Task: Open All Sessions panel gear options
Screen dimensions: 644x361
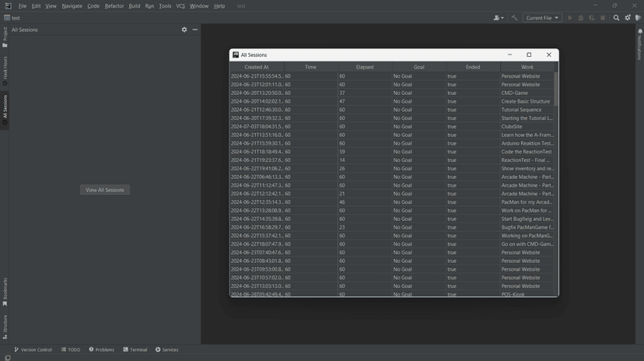Action: 184,30
